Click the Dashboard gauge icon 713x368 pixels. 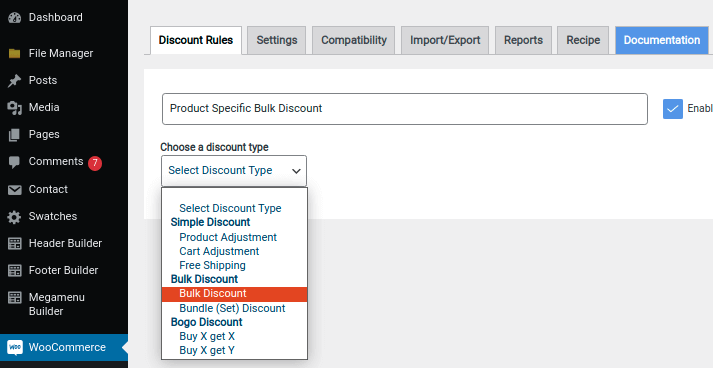pos(15,18)
